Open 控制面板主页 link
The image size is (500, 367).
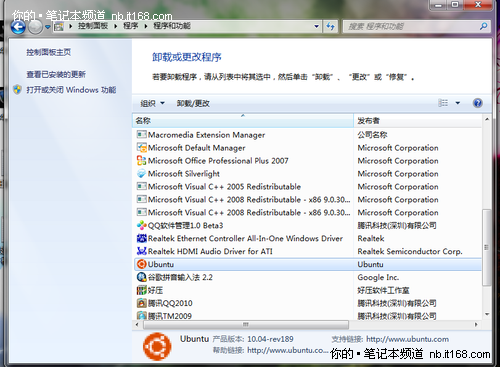49,52
